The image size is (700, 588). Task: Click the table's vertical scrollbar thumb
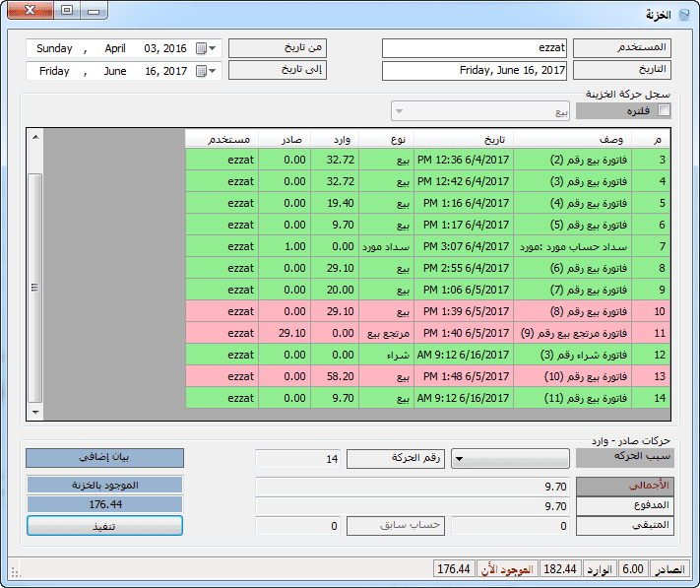tap(35, 287)
